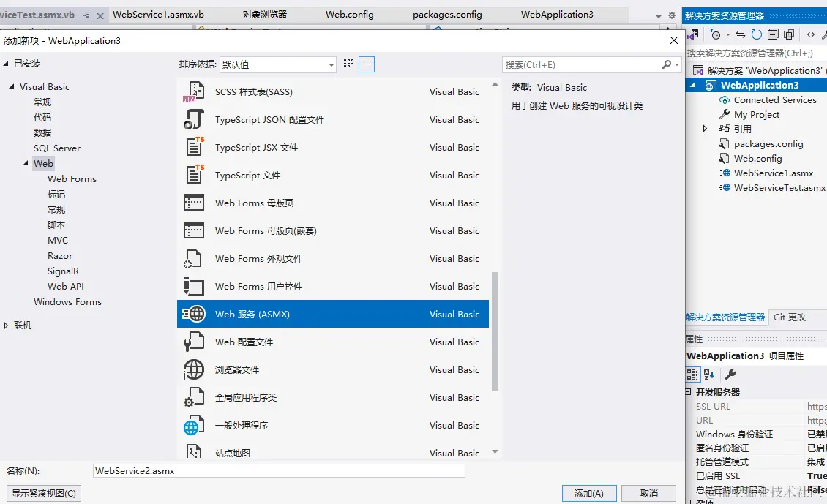
Task: Collapse all items using the collapse-all icon
Action: [774, 34]
